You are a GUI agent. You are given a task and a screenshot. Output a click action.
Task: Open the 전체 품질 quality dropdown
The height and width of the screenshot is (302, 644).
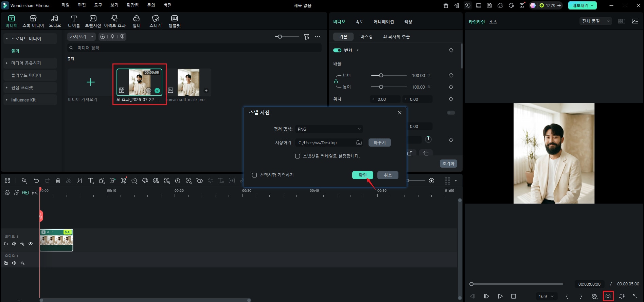click(x=595, y=21)
